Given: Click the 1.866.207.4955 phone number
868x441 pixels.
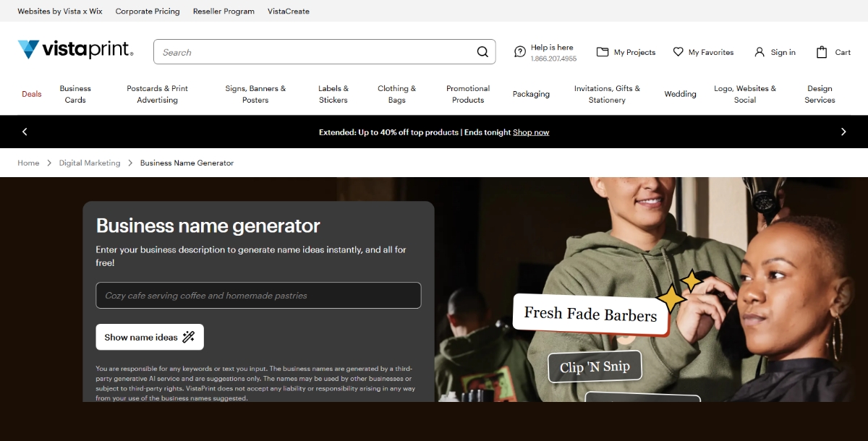Looking at the screenshot, I should click(553, 59).
